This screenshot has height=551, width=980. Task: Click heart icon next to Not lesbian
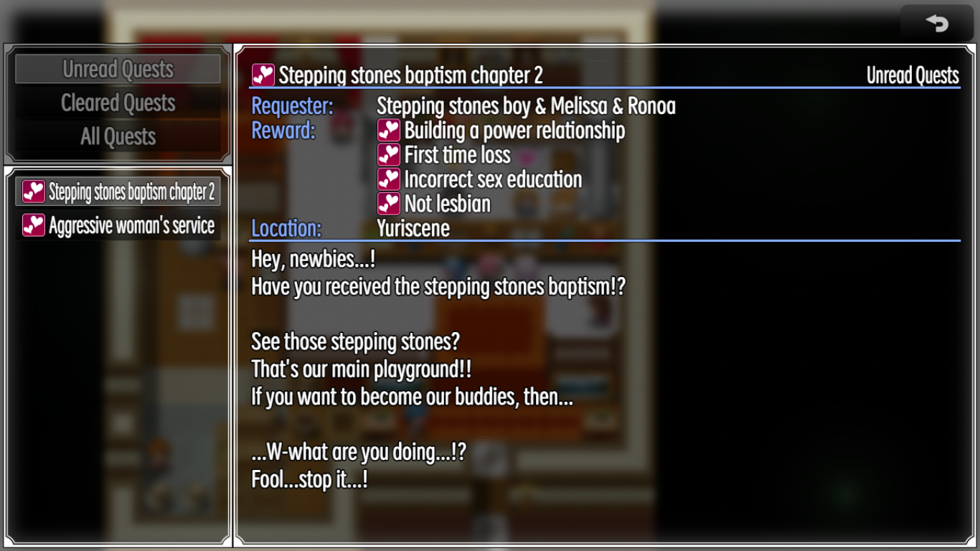[x=389, y=204]
